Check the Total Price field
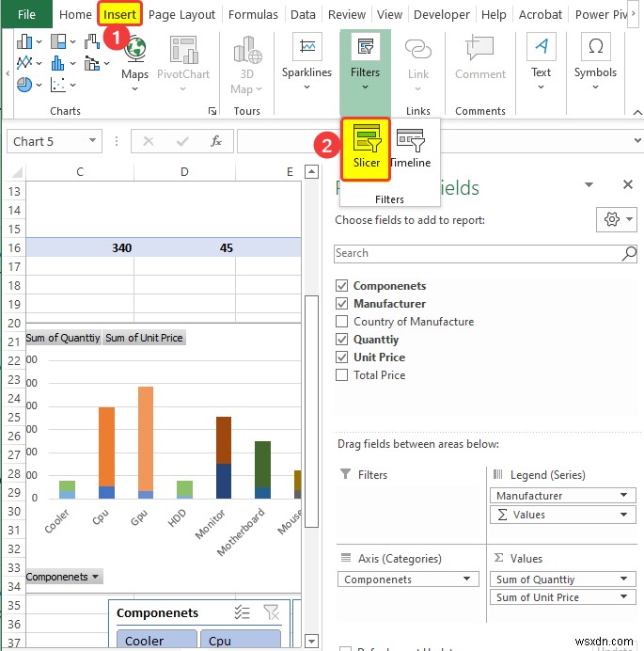Viewport: 644px width, 651px height. pos(341,375)
